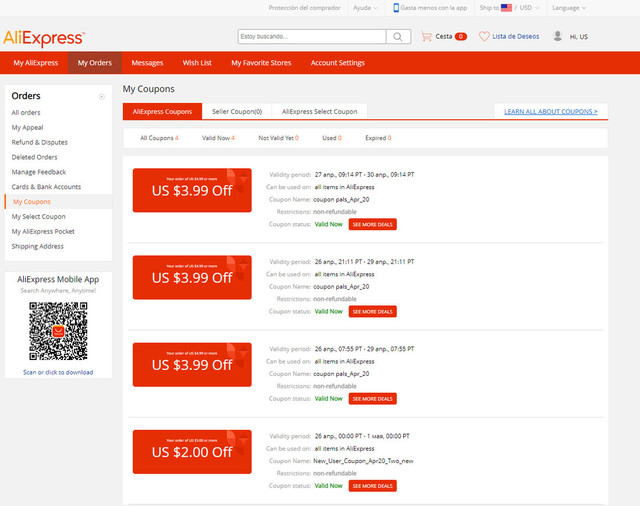Click the user avatar icon

tap(558, 36)
